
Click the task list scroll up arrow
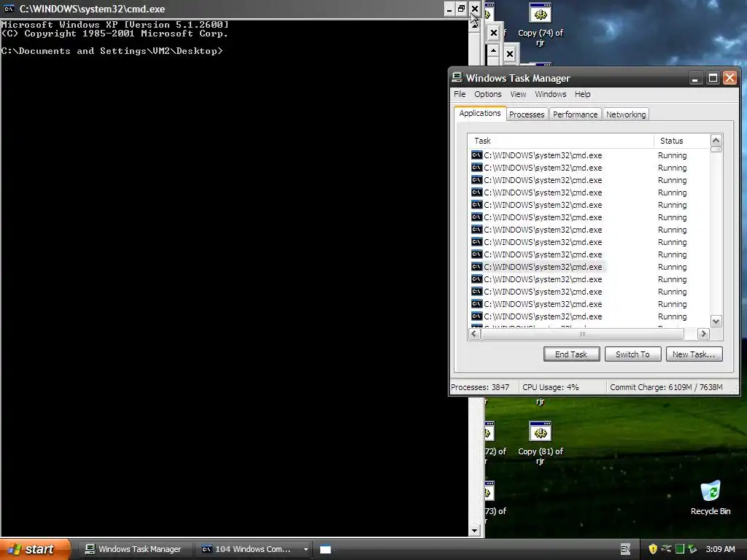coord(716,140)
